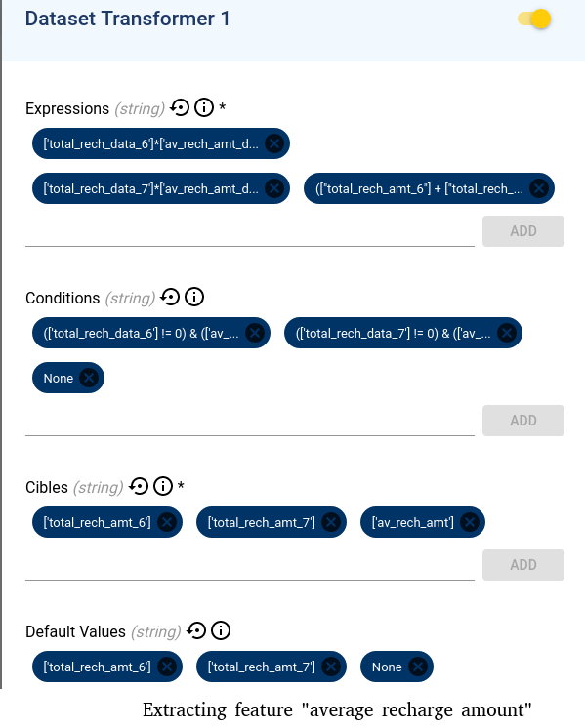The width and height of the screenshot is (585, 728).
Task: Click ADD button for Conditions
Action: [523, 421]
